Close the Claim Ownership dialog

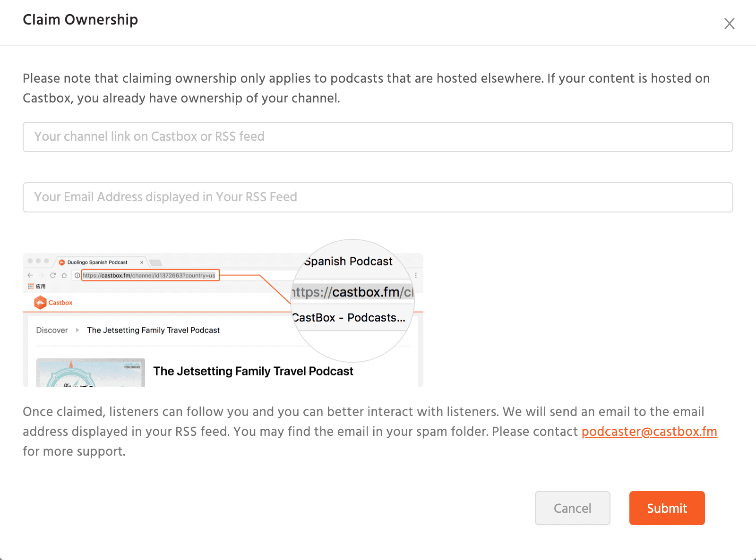(x=729, y=24)
